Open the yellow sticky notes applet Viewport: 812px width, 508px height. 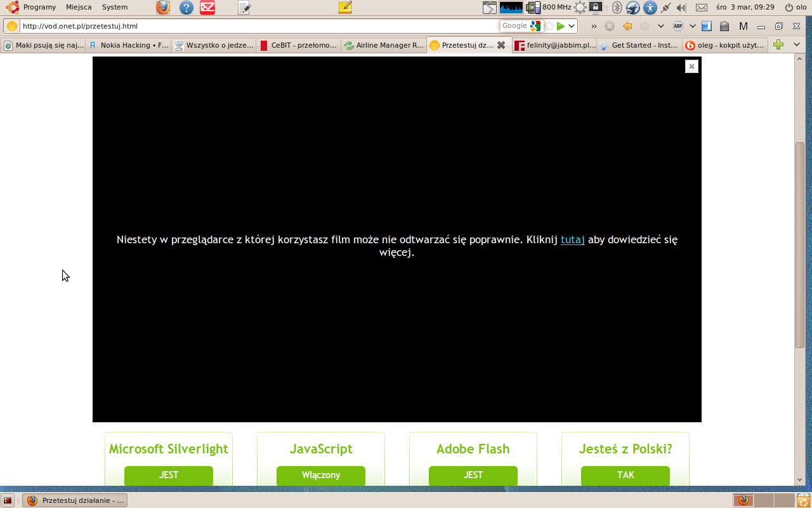click(x=344, y=8)
